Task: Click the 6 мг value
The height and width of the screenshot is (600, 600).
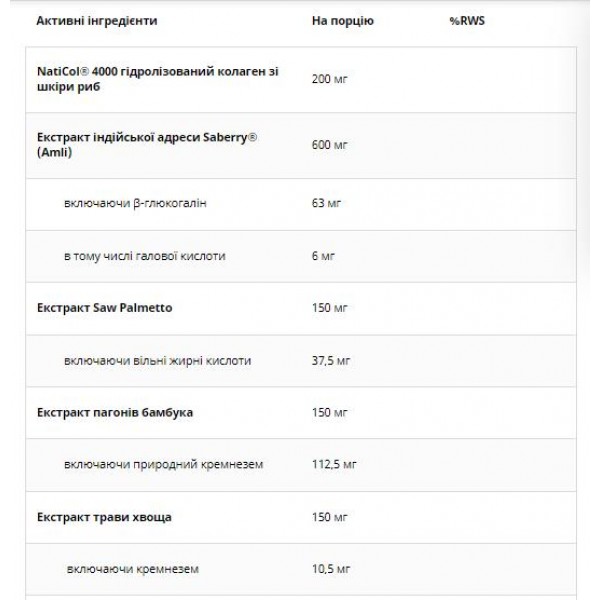Action: point(324,256)
